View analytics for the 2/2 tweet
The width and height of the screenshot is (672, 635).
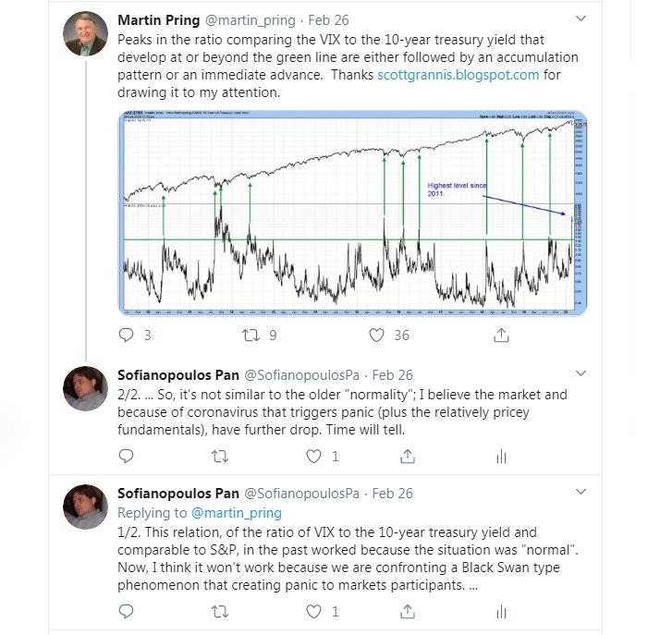point(501,458)
